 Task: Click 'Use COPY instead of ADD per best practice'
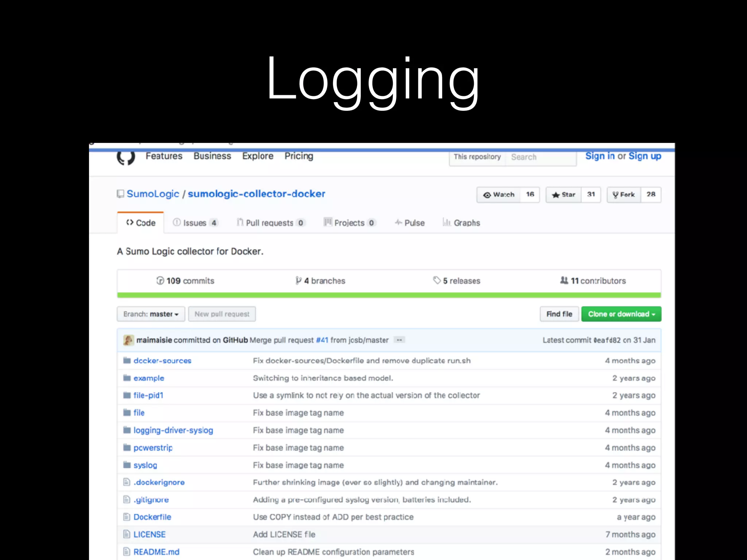coord(333,517)
